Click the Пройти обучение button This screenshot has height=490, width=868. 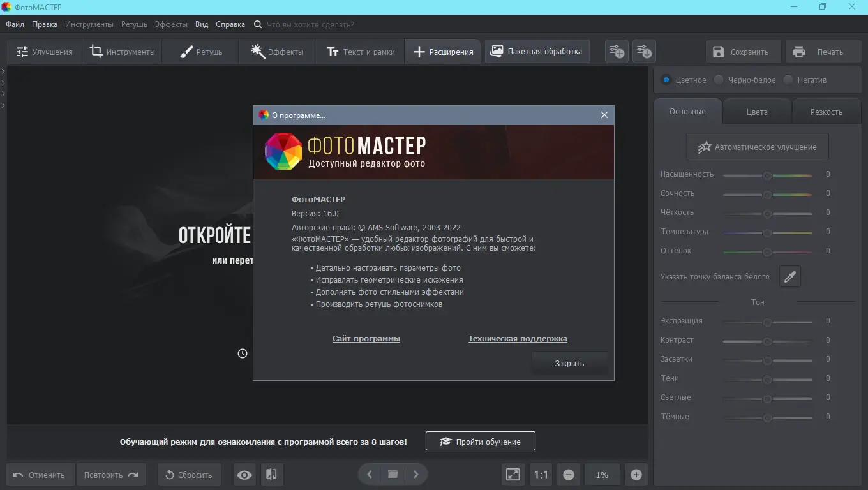[x=481, y=442]
